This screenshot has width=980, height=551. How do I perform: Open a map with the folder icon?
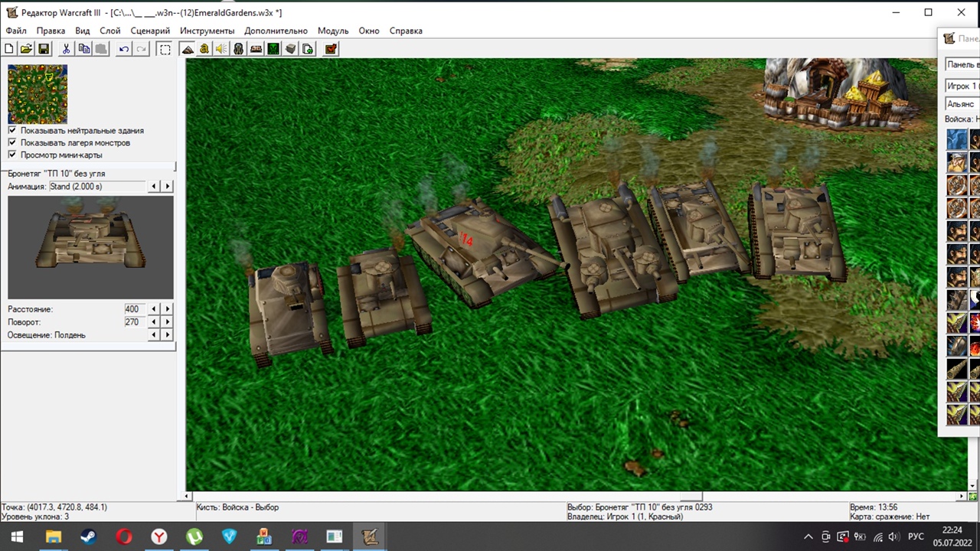26,49
